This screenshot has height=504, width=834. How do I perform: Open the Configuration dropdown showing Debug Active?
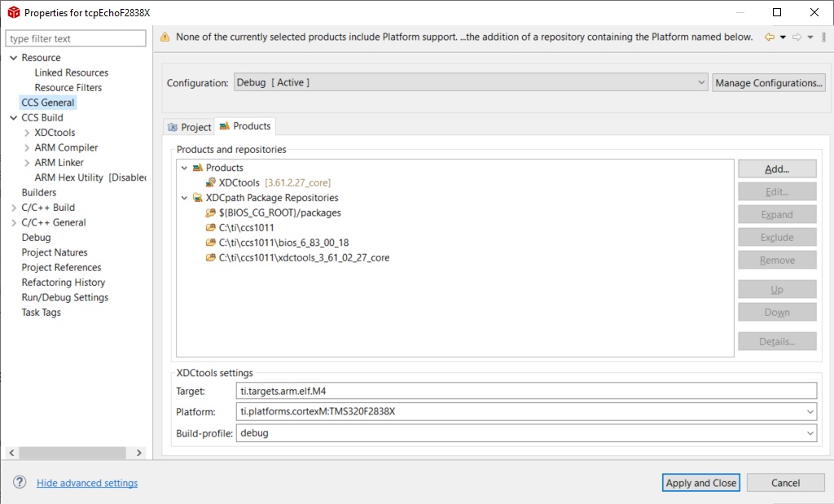click(701, 81)
